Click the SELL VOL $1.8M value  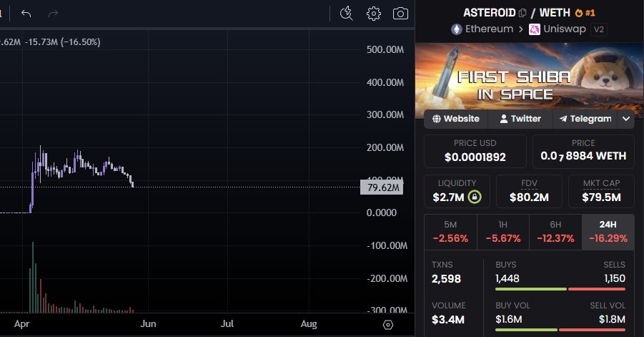click(x=612, y=319)
